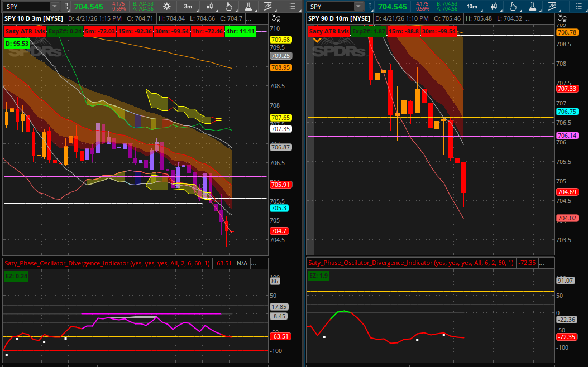
Task: Click symbol link icon in right chart
Action: click(x=370, y=6)
